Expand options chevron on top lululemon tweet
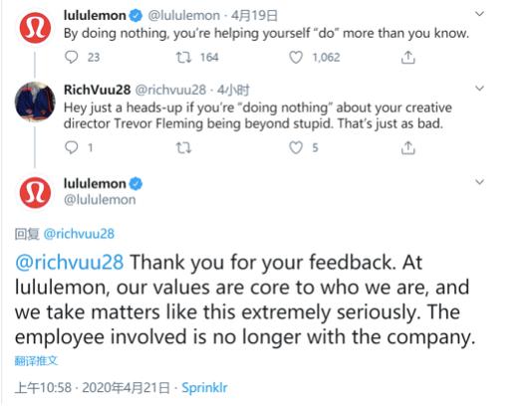This screenshot has height=410, width=532. 479,14
